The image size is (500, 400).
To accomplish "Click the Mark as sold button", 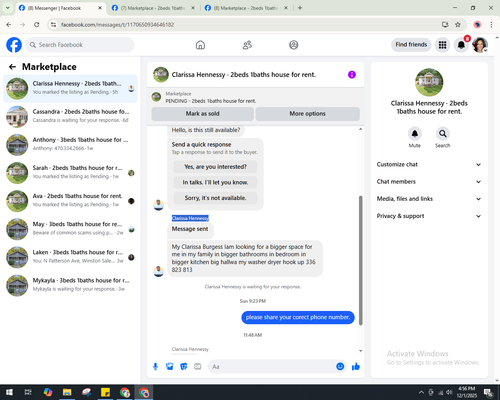I will tap(202, 114).
